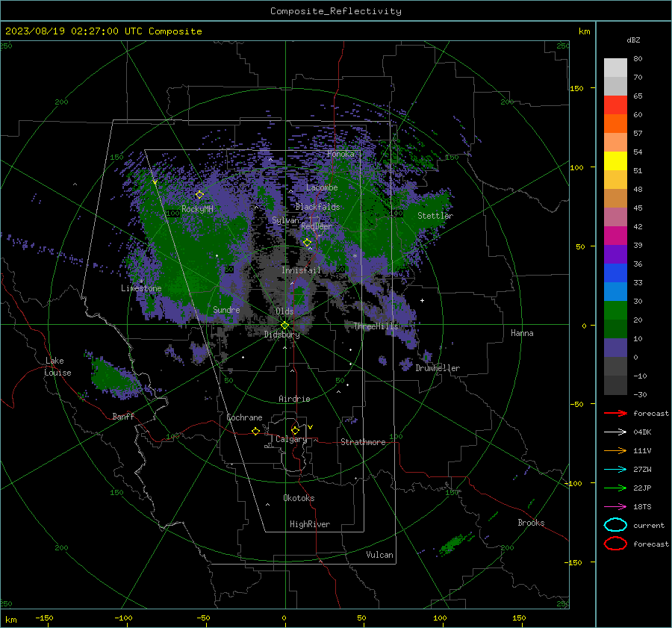Click the yellow diamond marker below RedDeer
This screenshot has height=628, width=672.
308,243
